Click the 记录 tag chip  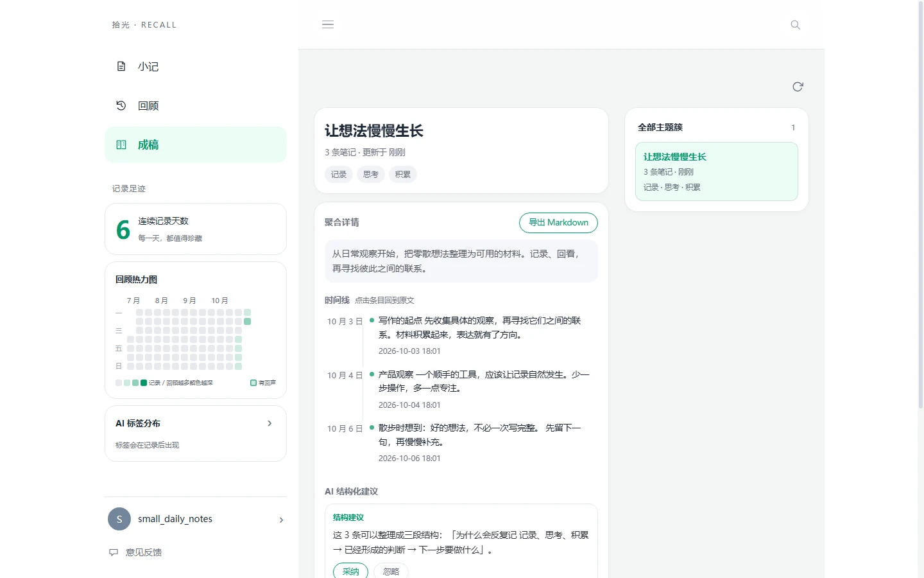coord(339,174)
